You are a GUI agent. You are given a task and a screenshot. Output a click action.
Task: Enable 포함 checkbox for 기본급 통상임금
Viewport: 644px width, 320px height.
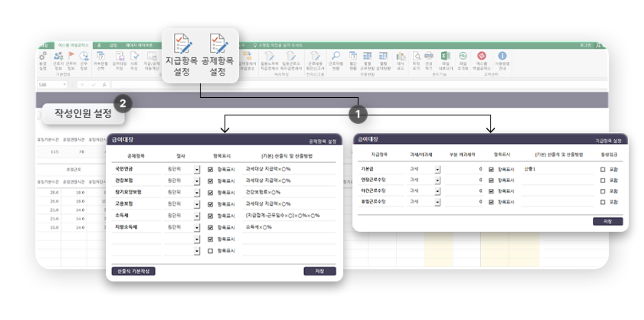(x=603, y=170)
